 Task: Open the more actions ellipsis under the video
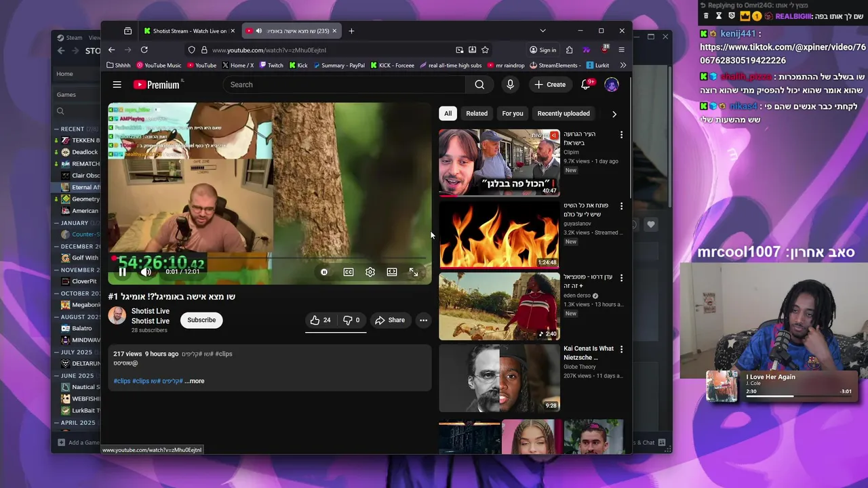tap(423, 320)
